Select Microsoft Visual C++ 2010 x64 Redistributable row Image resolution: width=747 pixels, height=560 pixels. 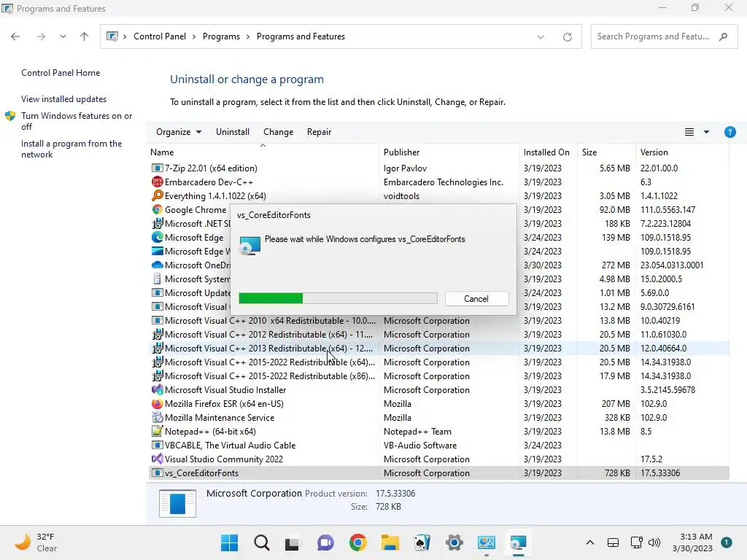(x=438, y=321)
